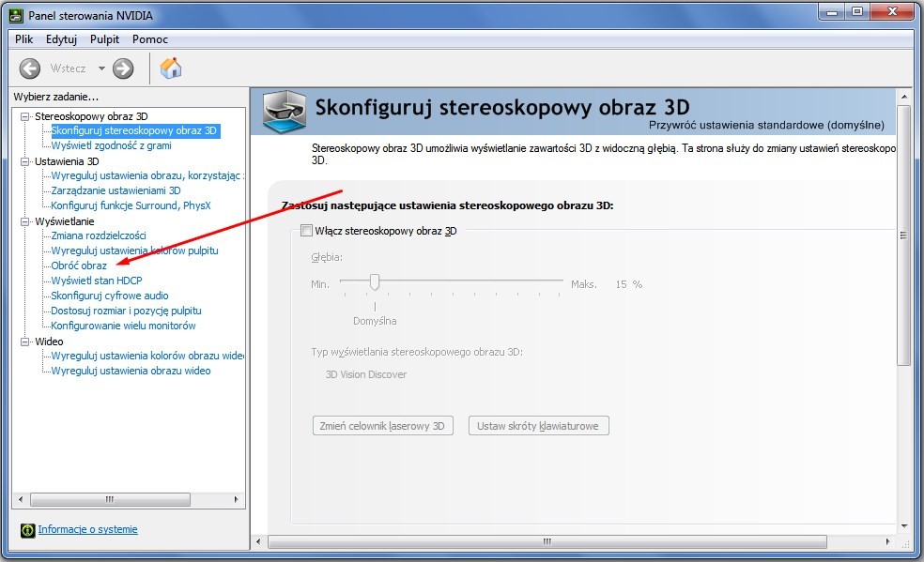Viewport: 924px width, 562px height.
Task: Click task tree scroll left arrow
Action: tap(21, 500)
